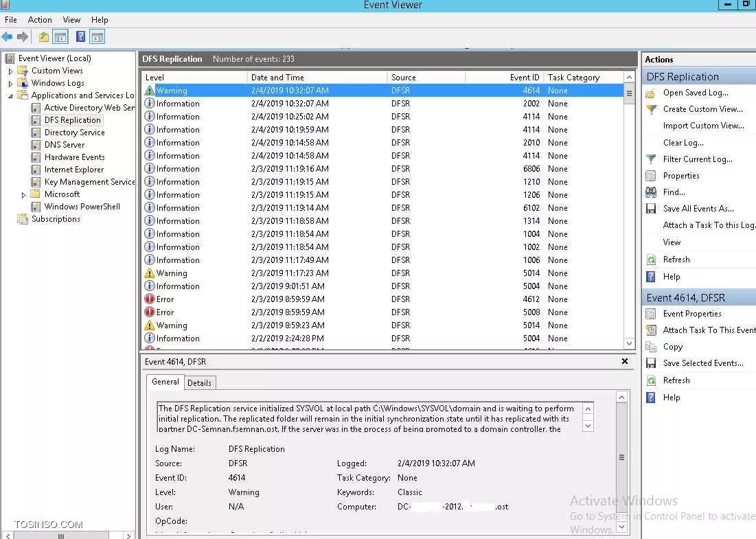Click the Back arrow toolbar icon
The image size is (756, 539).
point(8,36)
